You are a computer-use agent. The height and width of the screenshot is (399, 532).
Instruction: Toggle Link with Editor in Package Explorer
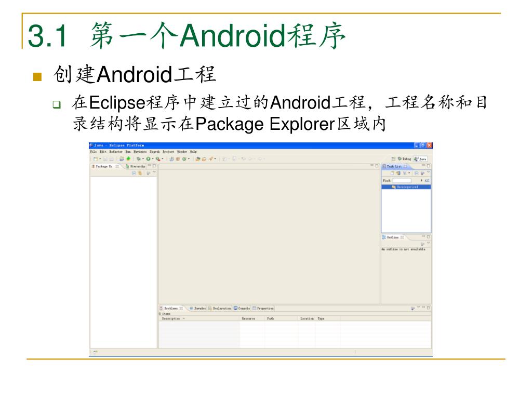[140, 173]
